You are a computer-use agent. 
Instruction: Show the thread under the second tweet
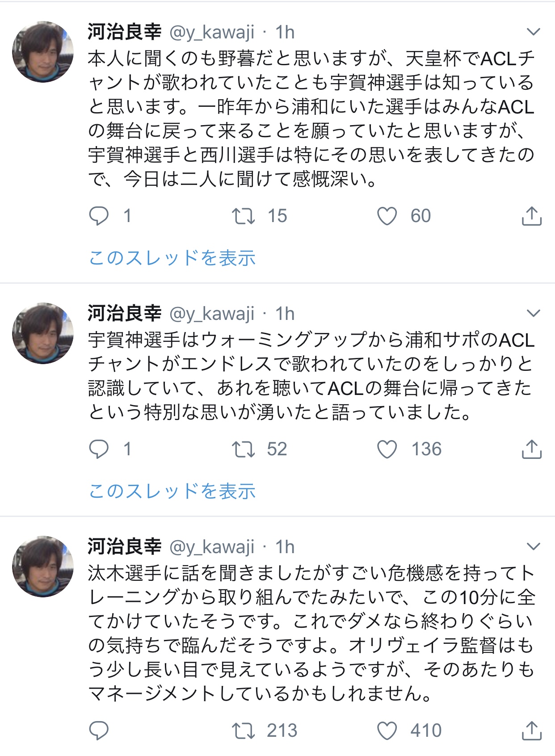point(172,491)
